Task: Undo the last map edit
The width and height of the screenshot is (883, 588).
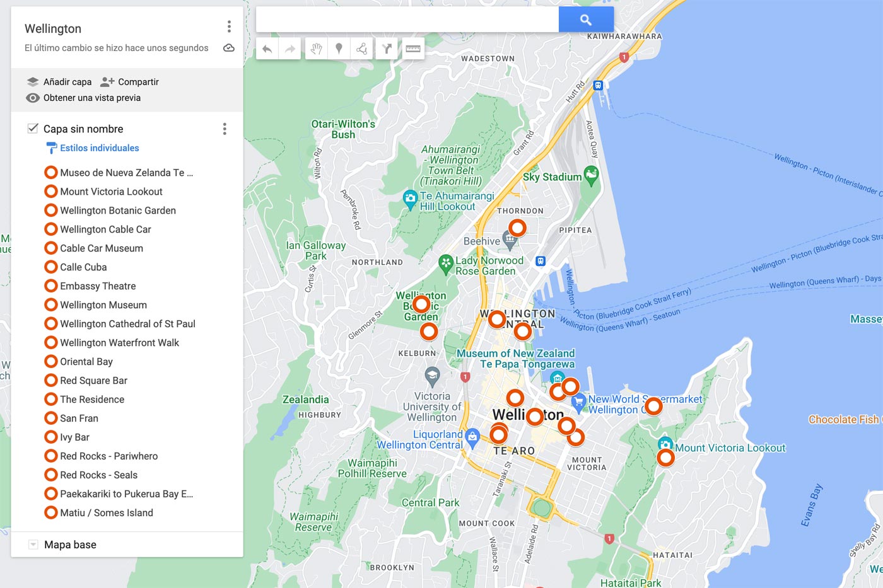Action: coord(266,49)
